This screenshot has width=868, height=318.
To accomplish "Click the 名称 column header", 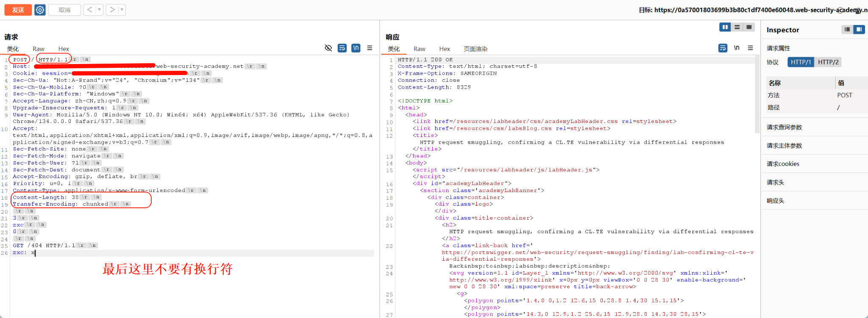I will pos(774,83).
